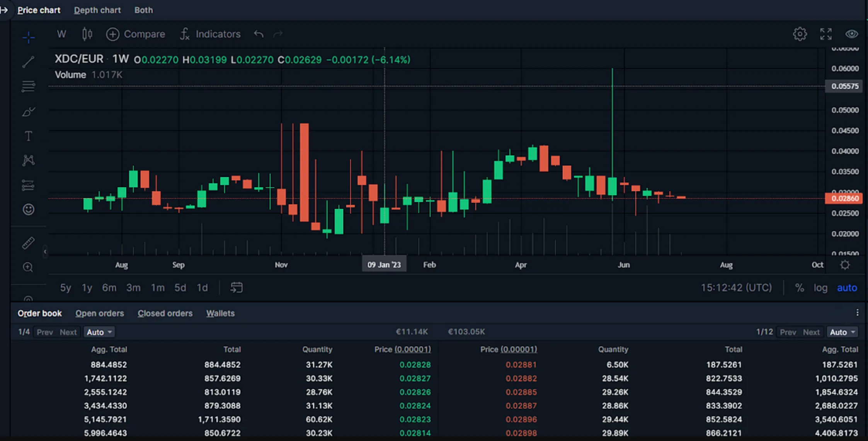Open the chart patterns tool
The image size is (868, 441).
point(28,160)
